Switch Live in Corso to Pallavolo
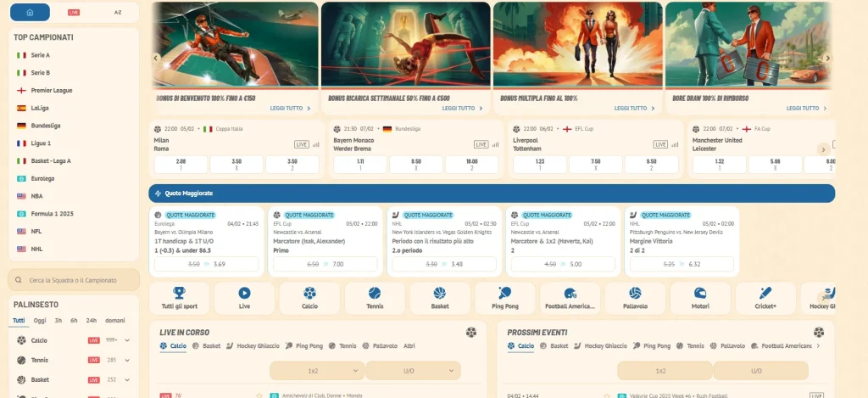 point(380,346)
